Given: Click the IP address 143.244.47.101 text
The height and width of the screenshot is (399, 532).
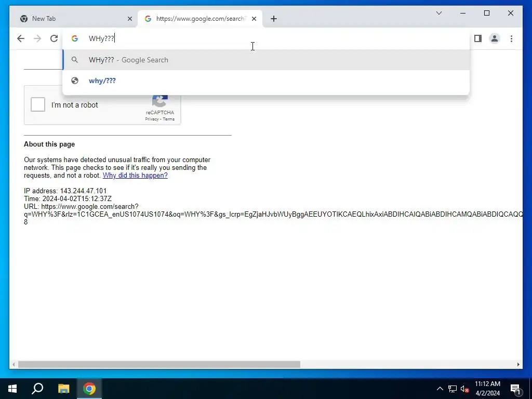Looking at the screenshot, I should pyautogui.click(x=65, y=191).
